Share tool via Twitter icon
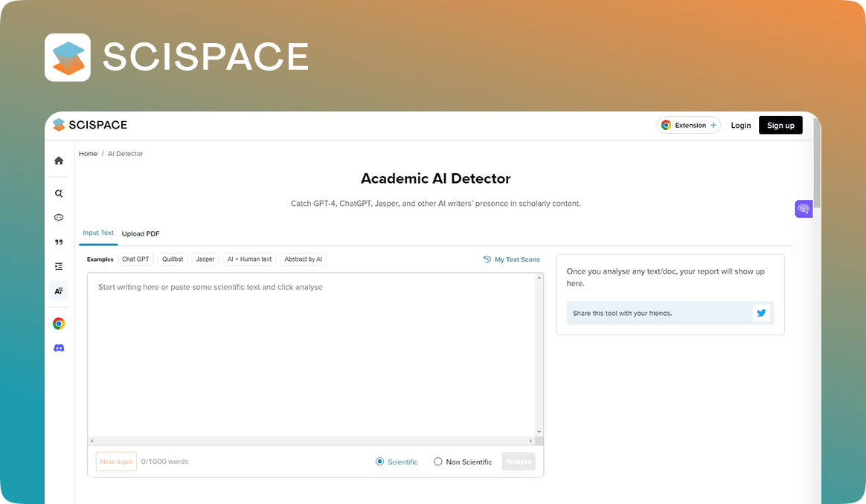 click(761, 313)
